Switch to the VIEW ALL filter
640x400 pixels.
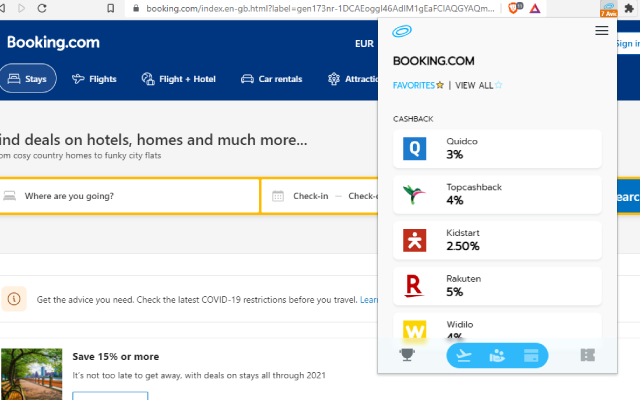(x=478, y=85)
